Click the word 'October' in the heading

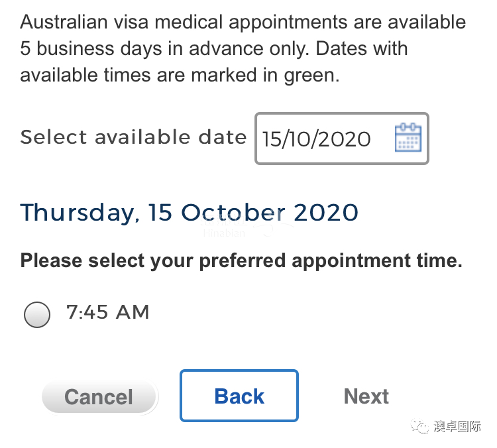click(x=233, y=212)
